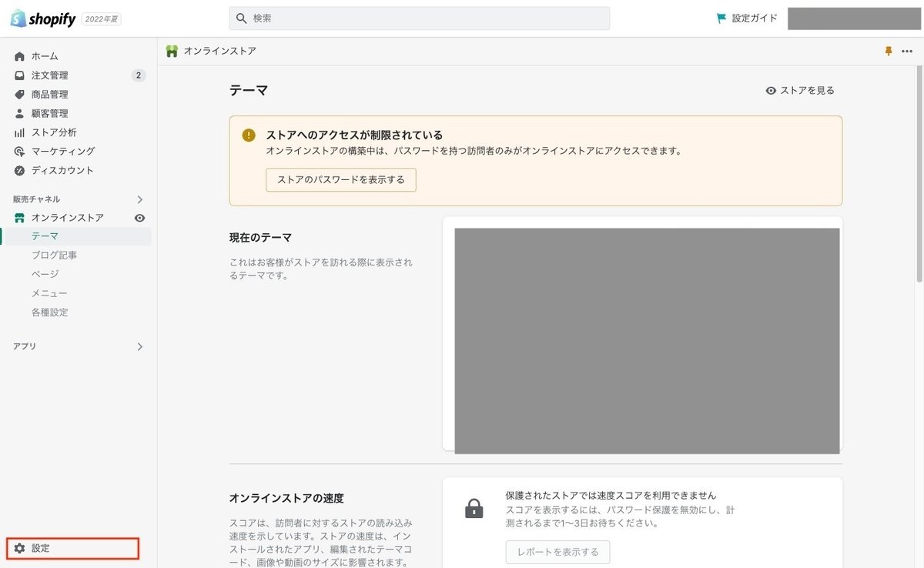Click the green store icon in the header

pos(172,51)
